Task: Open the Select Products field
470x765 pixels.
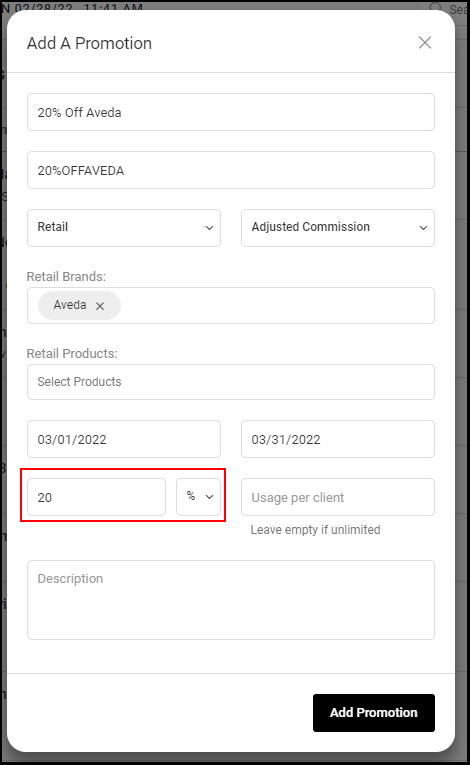Action: [x=231, y=382]
